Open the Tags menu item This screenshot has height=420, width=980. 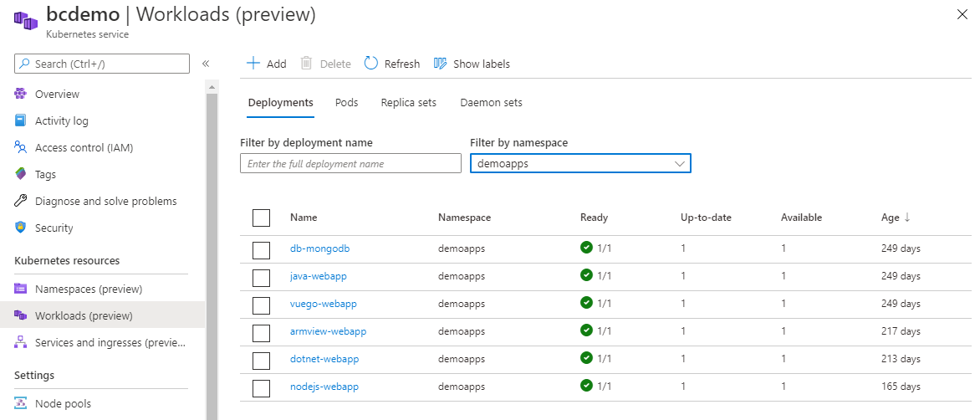(x=46, y=175)
